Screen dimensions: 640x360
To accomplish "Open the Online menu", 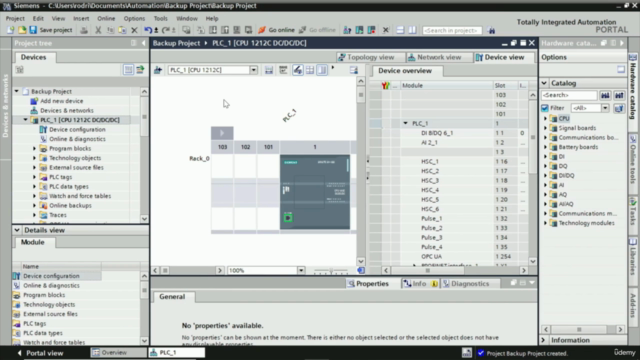I will (106, 18).
